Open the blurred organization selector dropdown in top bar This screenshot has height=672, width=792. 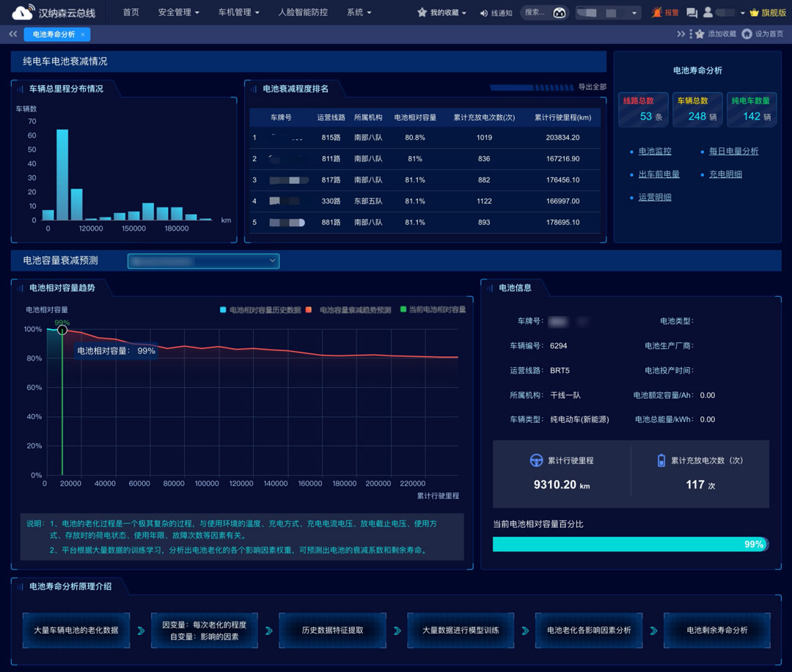pos(608,12)
